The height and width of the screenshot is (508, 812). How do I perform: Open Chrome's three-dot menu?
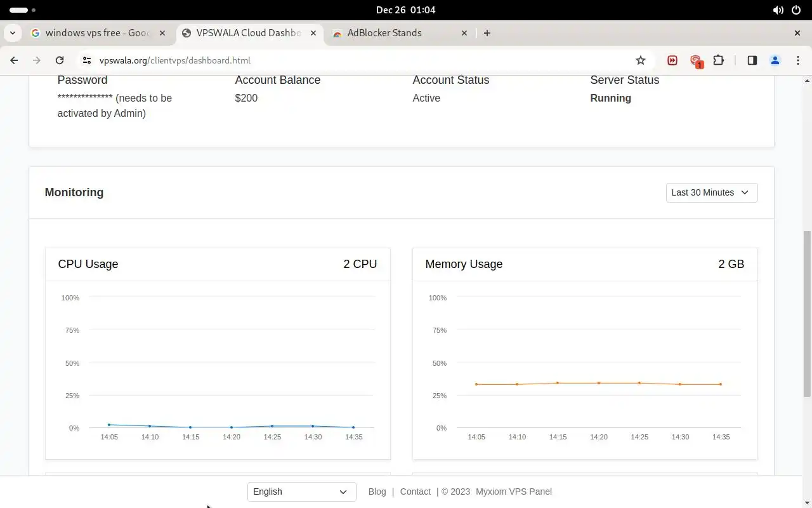(x=797, y=60)
